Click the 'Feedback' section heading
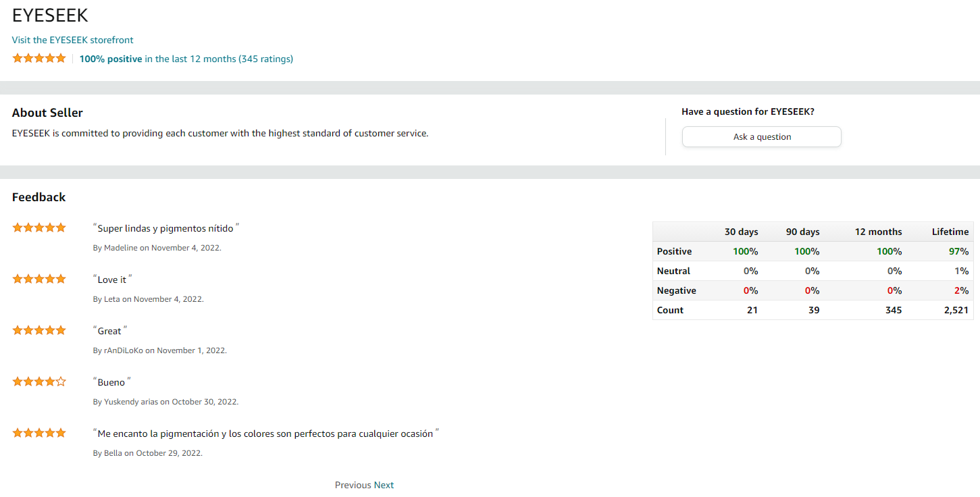980x497 pixels. (39, 197)
